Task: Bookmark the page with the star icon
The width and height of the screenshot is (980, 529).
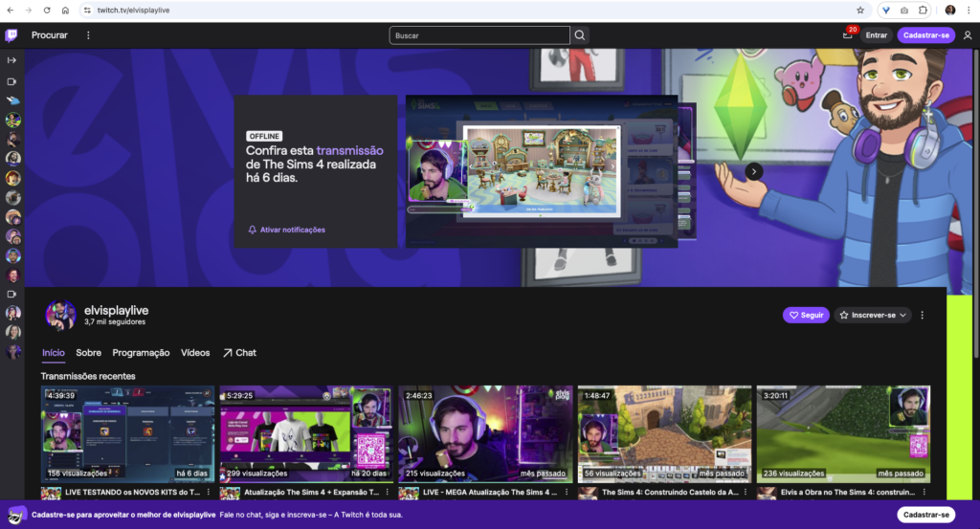Action: pyautogui.click(x=860, y=10)
